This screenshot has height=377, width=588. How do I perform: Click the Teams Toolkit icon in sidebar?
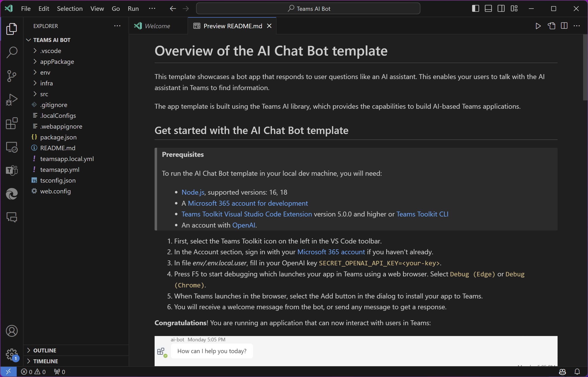pos(12,171)
